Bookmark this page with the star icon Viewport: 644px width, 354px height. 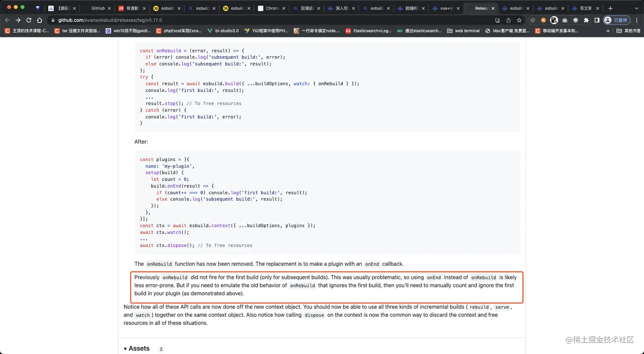tap(519, 20)
